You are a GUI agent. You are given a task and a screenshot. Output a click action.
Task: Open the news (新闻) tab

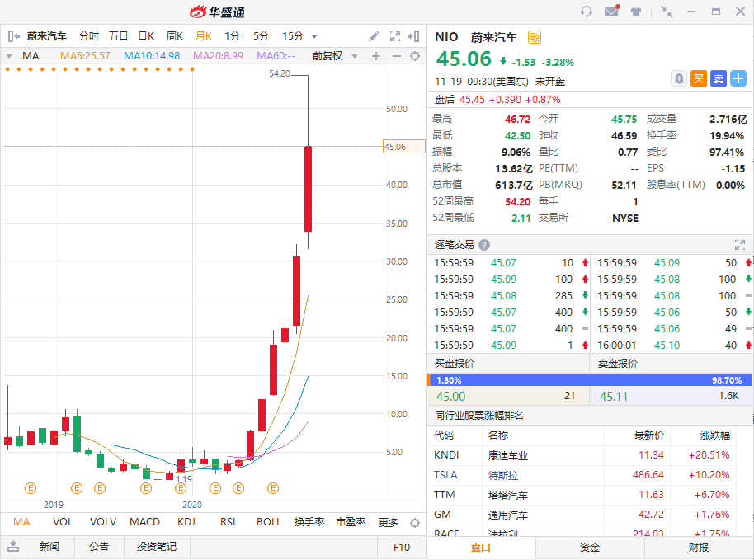tap(49, 547)
